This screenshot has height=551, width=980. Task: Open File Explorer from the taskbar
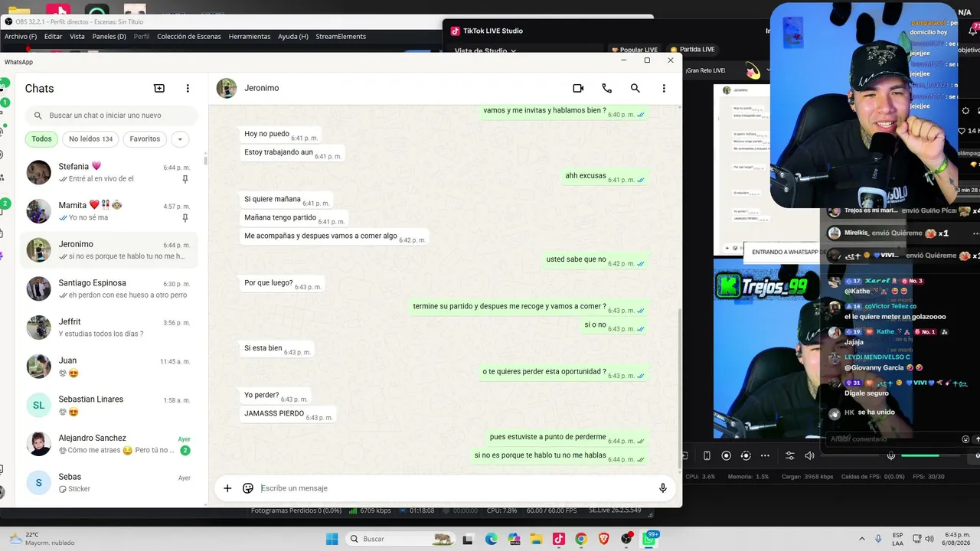coord(537,539)
